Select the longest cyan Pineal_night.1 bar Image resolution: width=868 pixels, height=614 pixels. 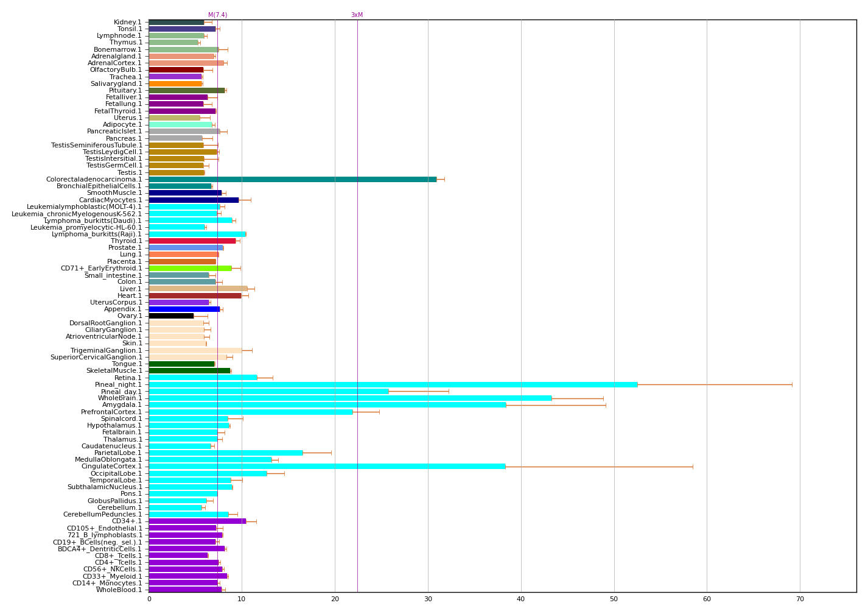[393, 384]
